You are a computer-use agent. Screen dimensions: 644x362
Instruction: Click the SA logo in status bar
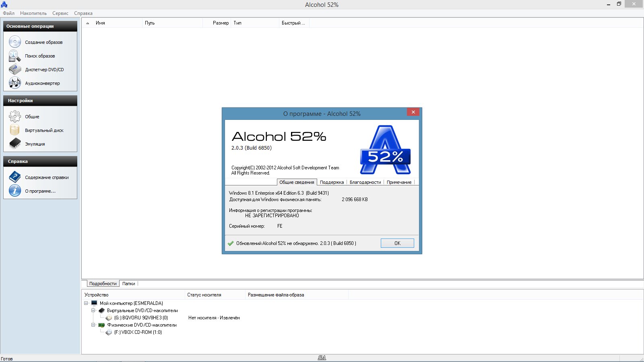click(322, 358)
